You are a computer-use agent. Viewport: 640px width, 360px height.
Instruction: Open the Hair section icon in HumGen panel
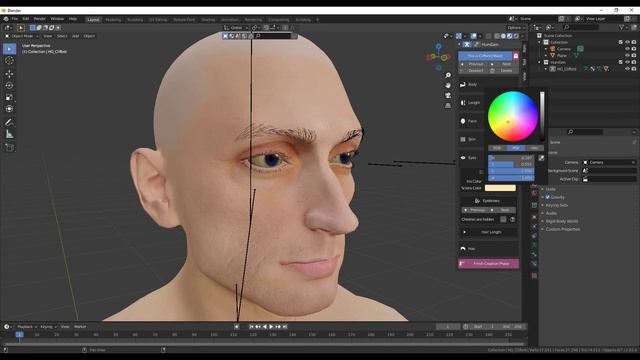(463, 249)
